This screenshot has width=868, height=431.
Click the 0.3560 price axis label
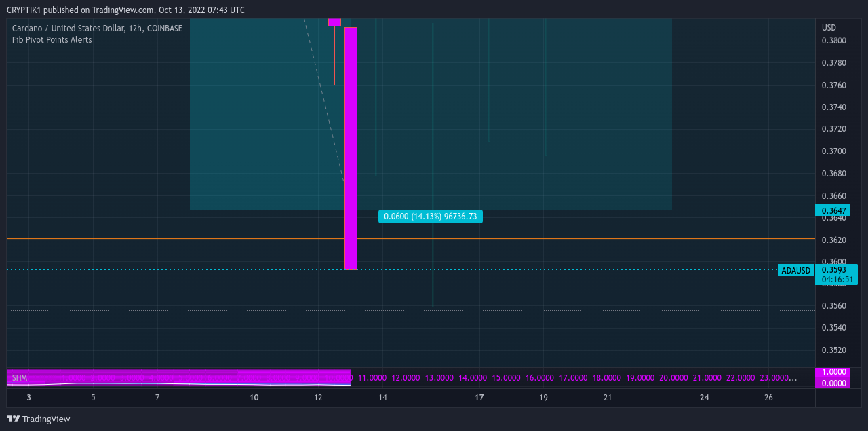(x=833, y=306)
